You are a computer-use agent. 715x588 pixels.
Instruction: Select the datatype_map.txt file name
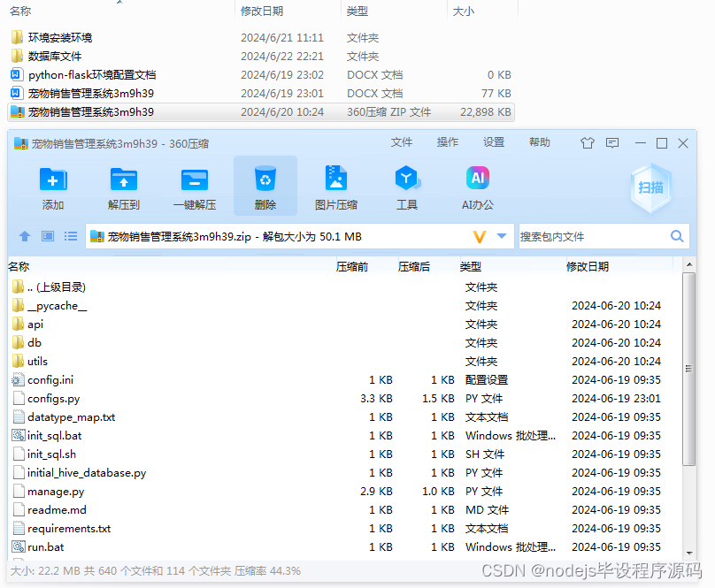[x=71, y=417]
